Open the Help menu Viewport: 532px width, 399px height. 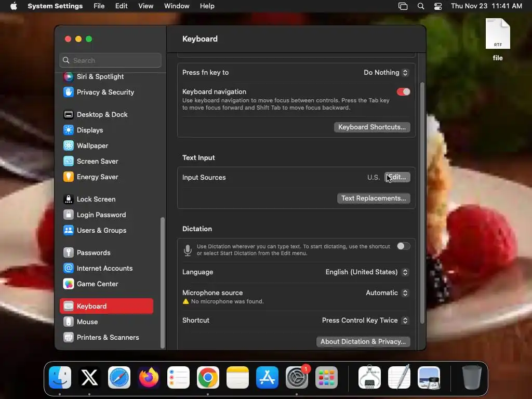click(x=207, y=6)
